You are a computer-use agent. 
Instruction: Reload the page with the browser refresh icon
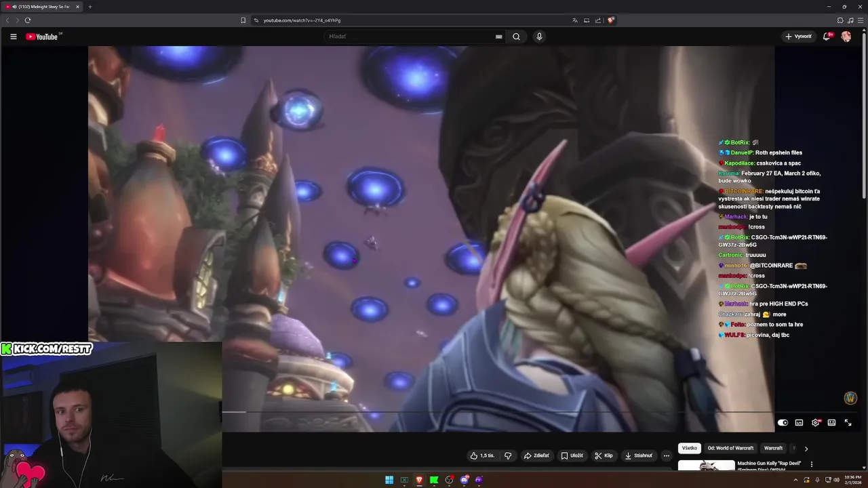[28, 20]
